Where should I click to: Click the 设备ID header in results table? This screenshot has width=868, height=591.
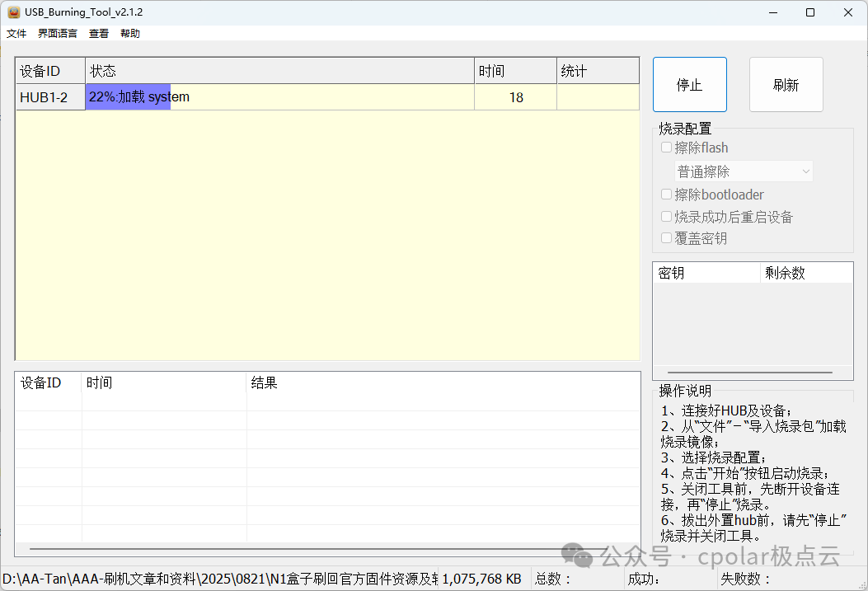(49, 382)
